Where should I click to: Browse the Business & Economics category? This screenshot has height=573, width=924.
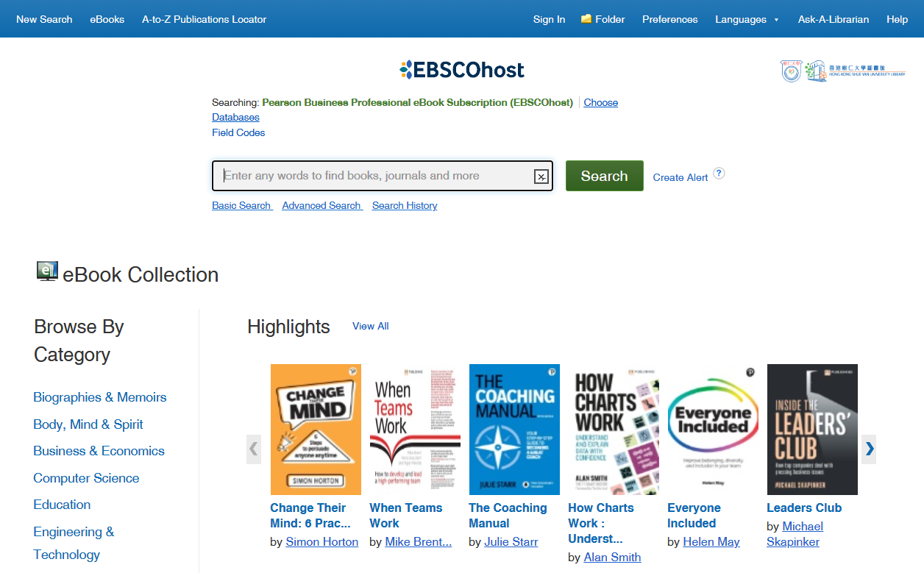[x=99, y=451]
